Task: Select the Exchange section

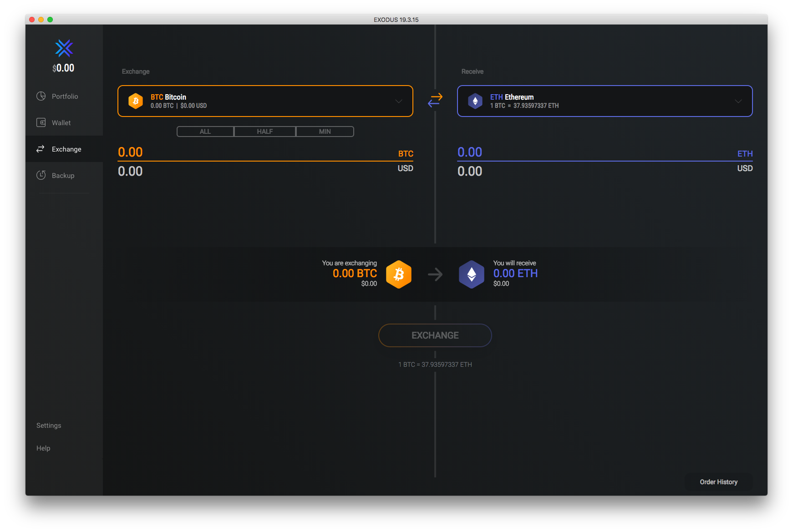Action: [64, 149]
